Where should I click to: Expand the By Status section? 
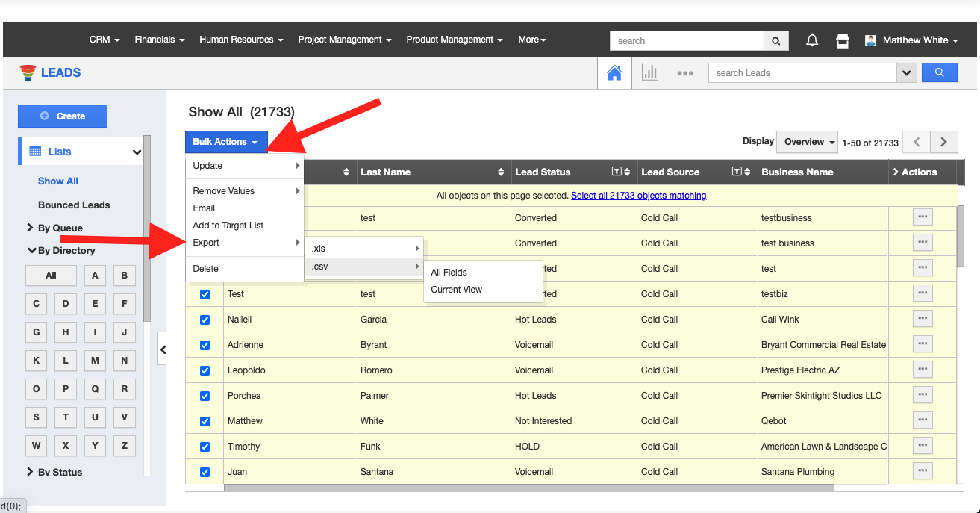tap(54, 472)
